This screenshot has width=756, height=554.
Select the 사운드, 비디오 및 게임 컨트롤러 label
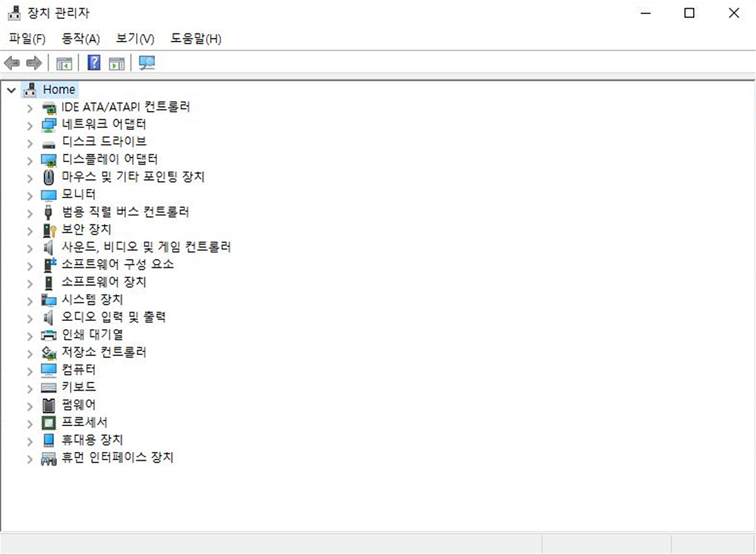[x=146, y=247]
